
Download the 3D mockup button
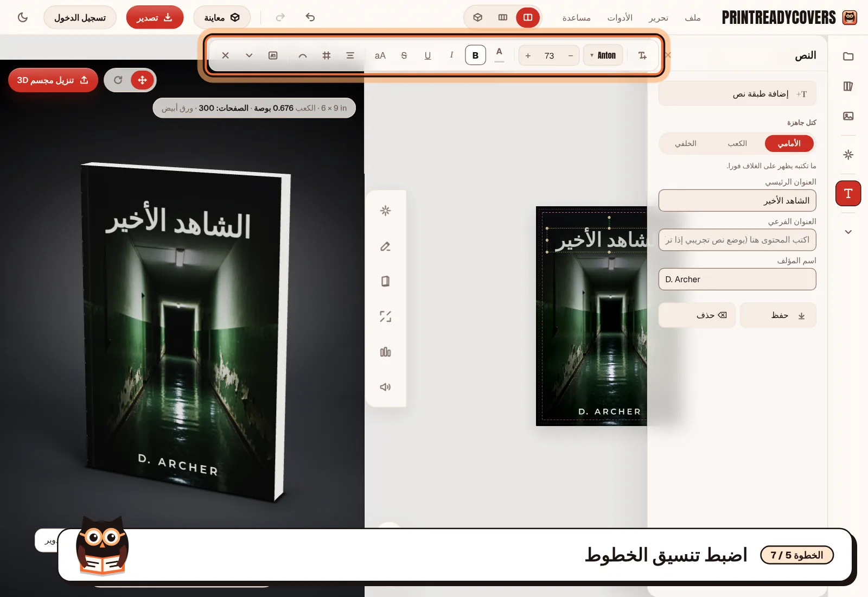[53, 80]
